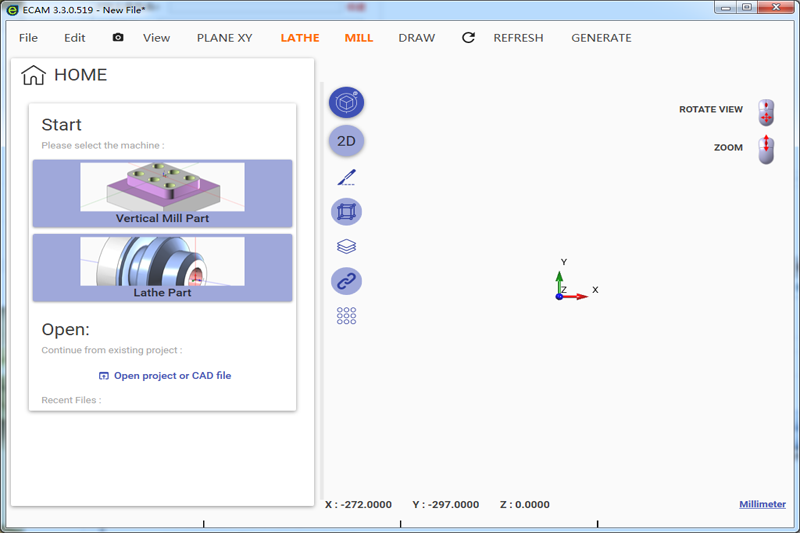800x533 pixels.
Task: Select the pencil sketch tool icon
Action: pos(346,177)
